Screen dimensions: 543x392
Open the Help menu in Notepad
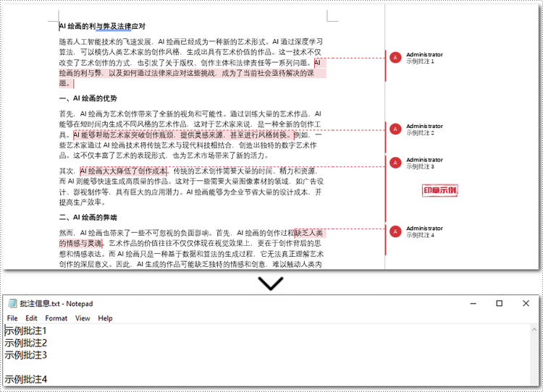point(105,318)
